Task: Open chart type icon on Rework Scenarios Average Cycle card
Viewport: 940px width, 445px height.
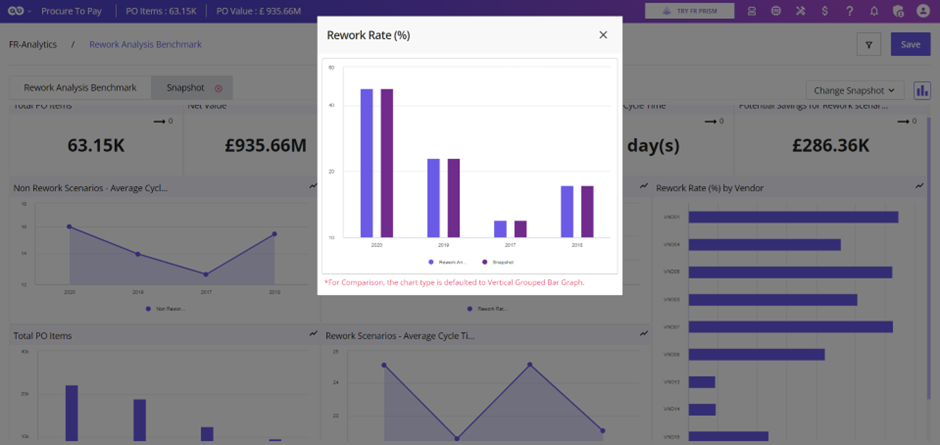Action: coord(644,333)
